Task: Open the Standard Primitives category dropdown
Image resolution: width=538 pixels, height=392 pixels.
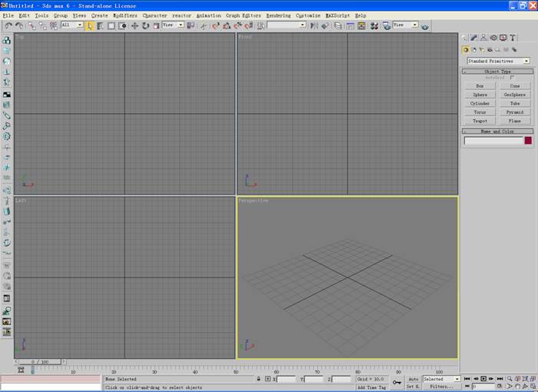Action: [x=498, y=61]
